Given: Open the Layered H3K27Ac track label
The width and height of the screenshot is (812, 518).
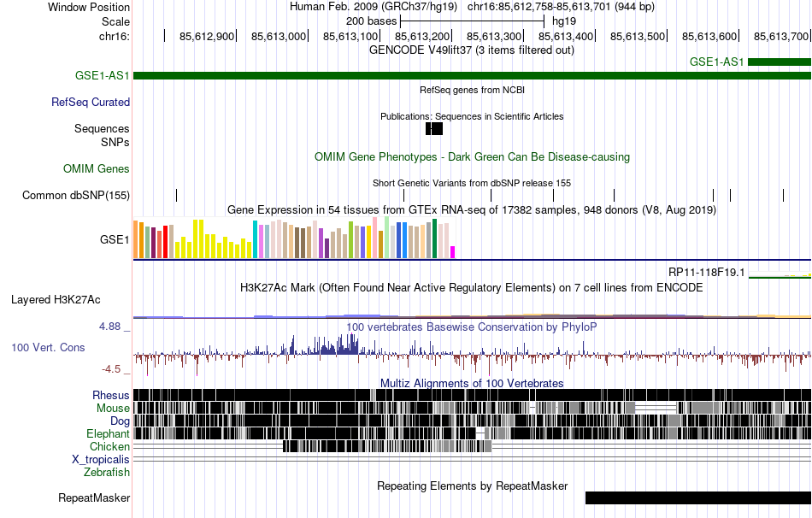Looking at the screenshot, I should pos(56,299).
